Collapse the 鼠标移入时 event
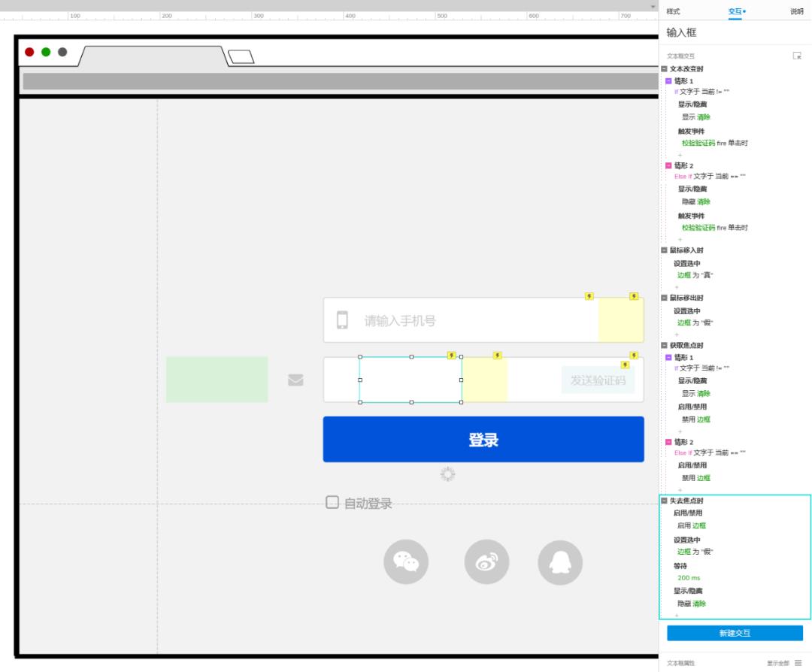 click(664, 250)
